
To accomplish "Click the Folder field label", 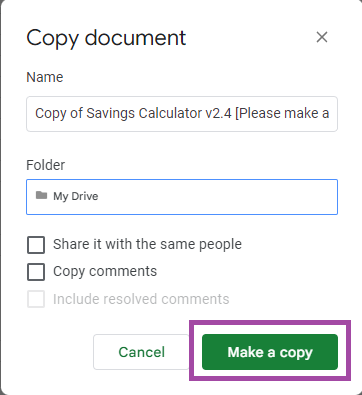I will (x=46, y=165).
